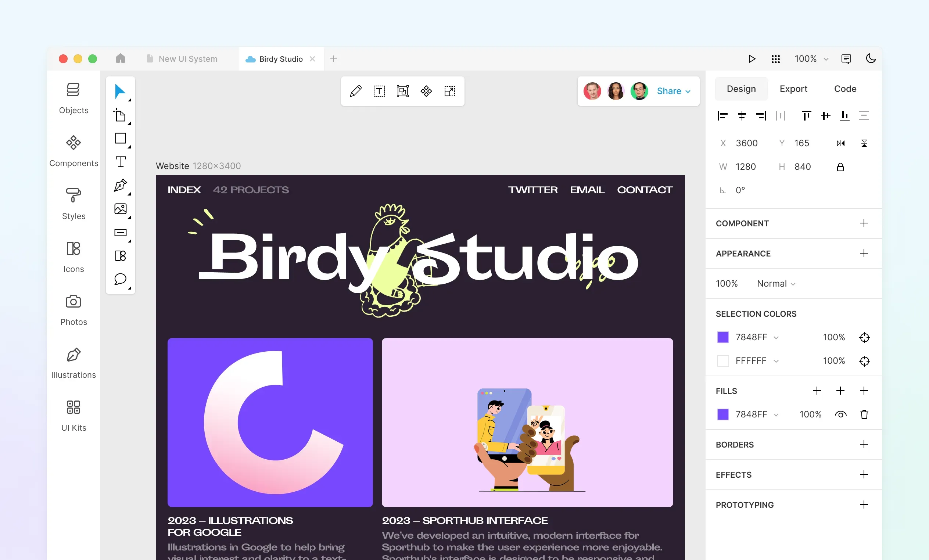Click the create component icon in top toolbar

pyautogui.click(x=426, y=91)
